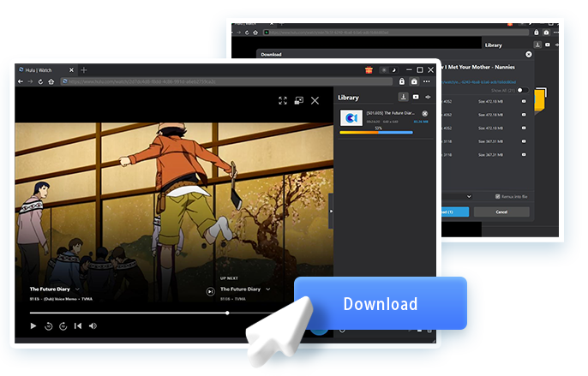Reload the page in back window
This screenshot has height=376, width=588.
coord(247,33)
